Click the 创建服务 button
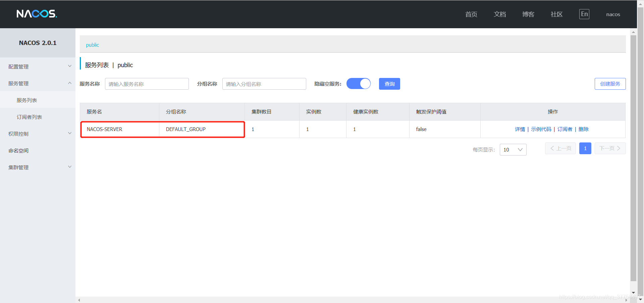 click(610, 84)
